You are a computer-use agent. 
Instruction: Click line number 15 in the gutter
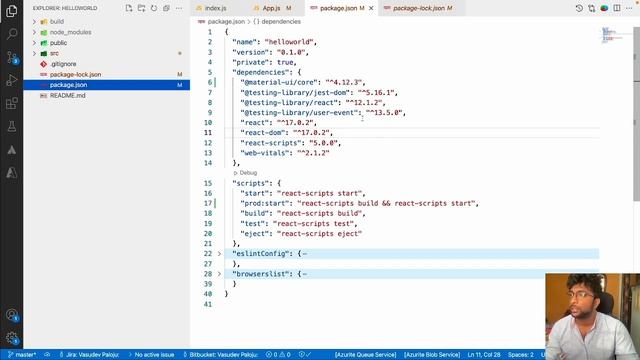click(208, 183)
